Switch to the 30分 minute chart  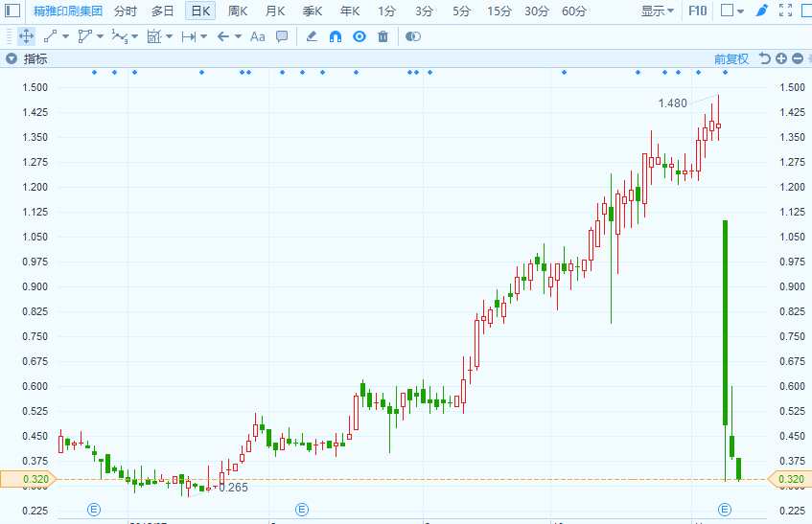click(537, 11)
